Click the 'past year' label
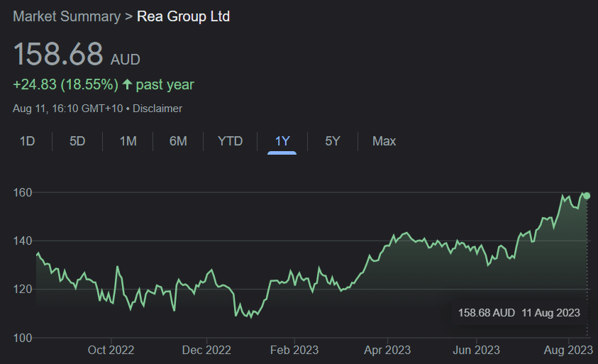 165,84
